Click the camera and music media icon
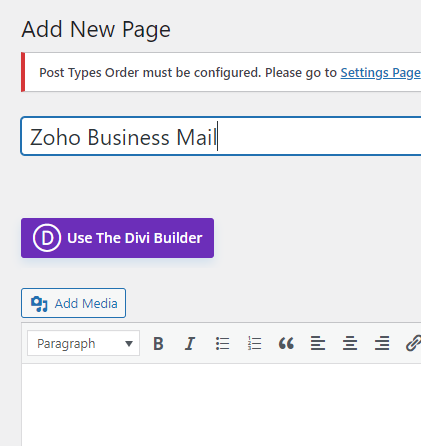Screen dimensions: 421x446 (x=39, y=304)
